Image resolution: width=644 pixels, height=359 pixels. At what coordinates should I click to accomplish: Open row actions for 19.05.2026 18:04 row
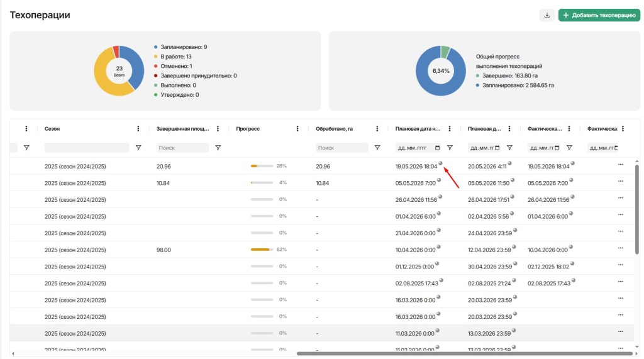pos(620,164)
